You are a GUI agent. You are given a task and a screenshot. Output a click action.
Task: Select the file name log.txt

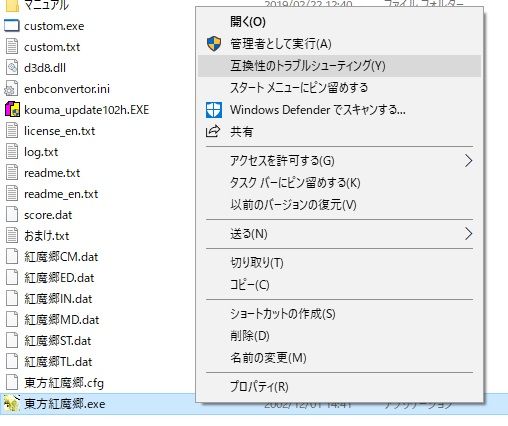(x=41, y=152)
